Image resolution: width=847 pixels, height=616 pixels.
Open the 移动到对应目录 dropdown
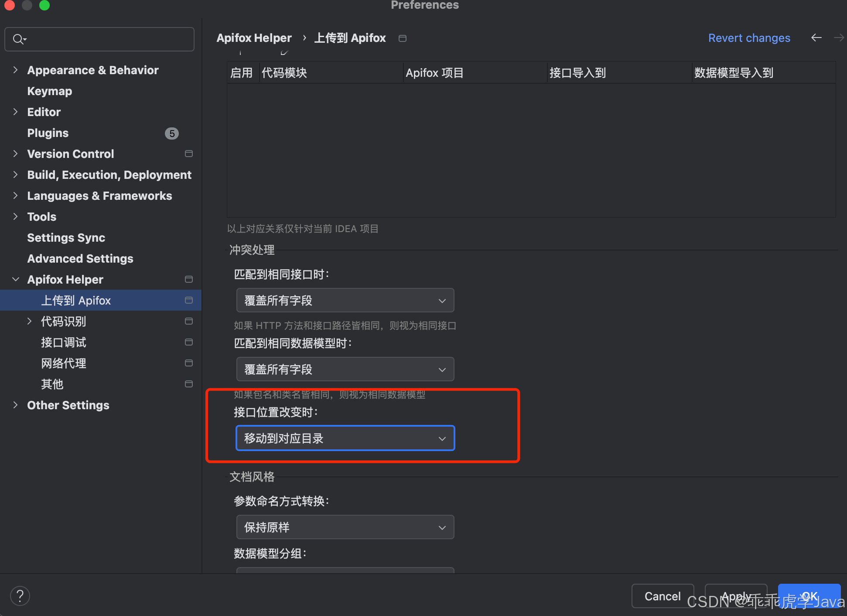click(345, 438)
